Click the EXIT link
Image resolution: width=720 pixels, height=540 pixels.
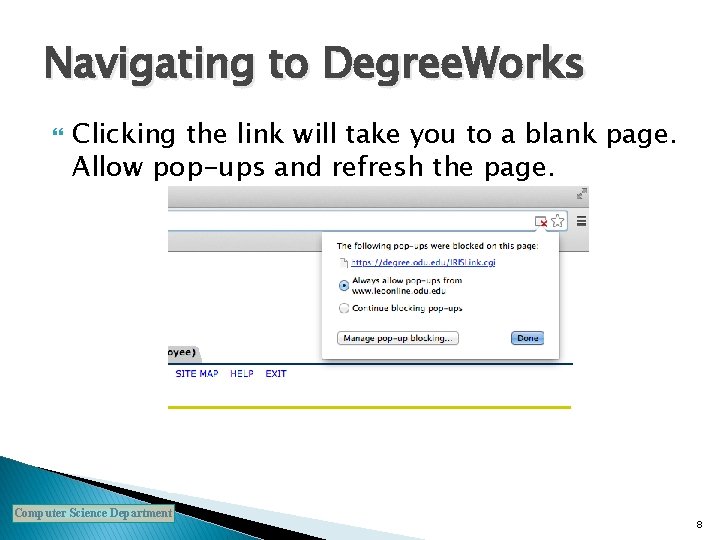(276, 374)
